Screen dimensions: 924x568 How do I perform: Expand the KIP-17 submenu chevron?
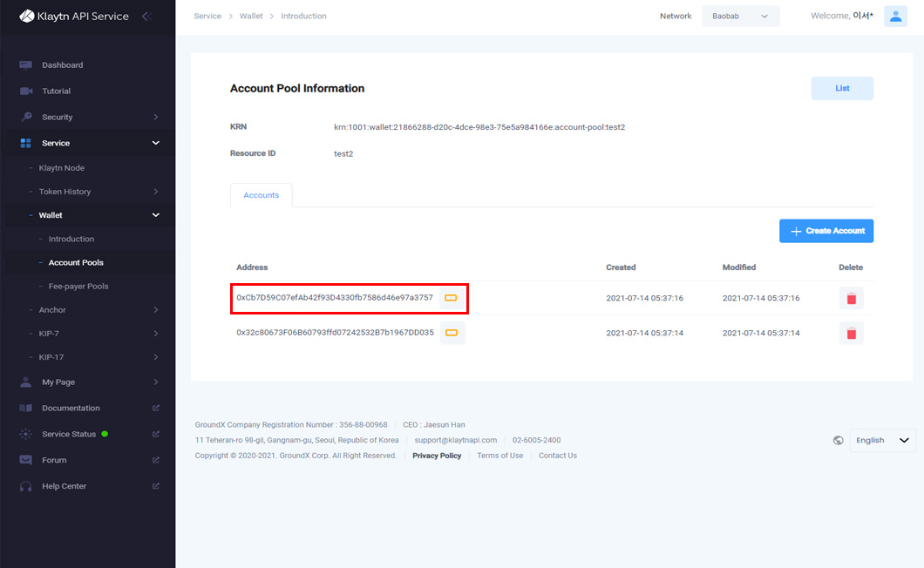tap(155, 357)
